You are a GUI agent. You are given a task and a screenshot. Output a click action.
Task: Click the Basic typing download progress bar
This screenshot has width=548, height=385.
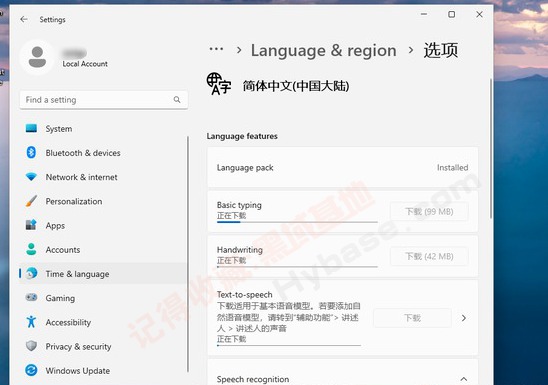(x=297, y=222)
